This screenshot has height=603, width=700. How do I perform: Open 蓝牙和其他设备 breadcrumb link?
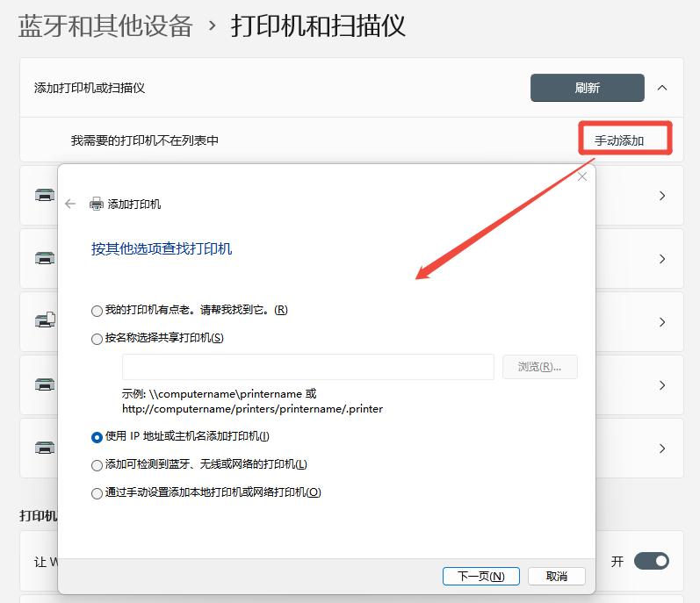tap(105, 25)
